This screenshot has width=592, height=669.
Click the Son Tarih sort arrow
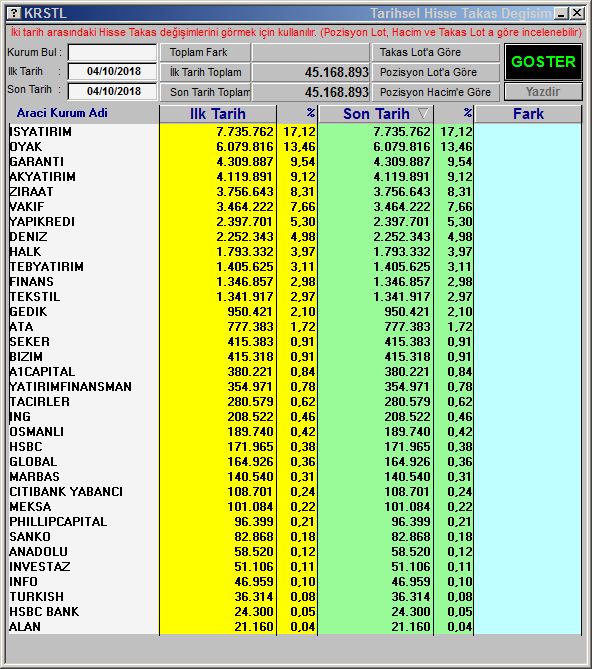(423, 113)
